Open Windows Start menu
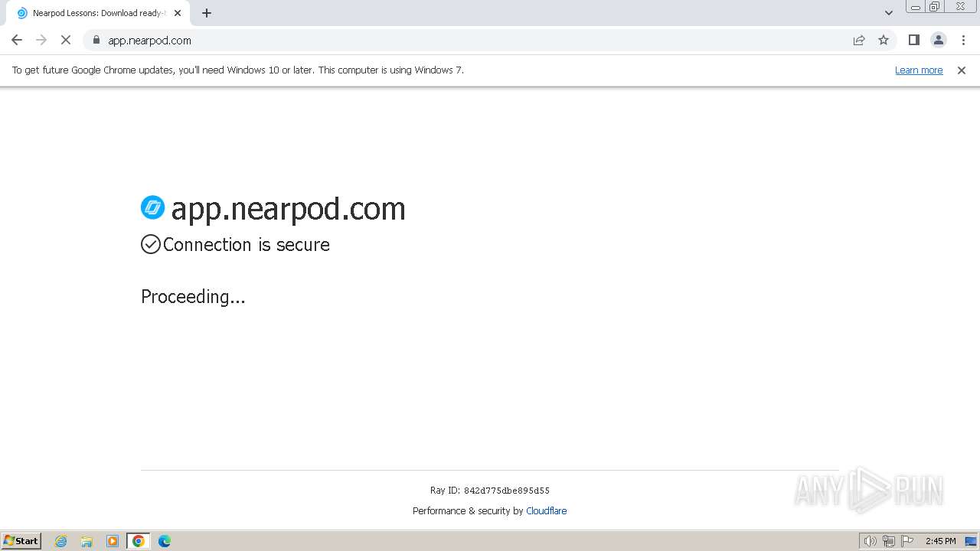This screenshot has width=980, height=551. pyautogui.click(x=21, y=540)
